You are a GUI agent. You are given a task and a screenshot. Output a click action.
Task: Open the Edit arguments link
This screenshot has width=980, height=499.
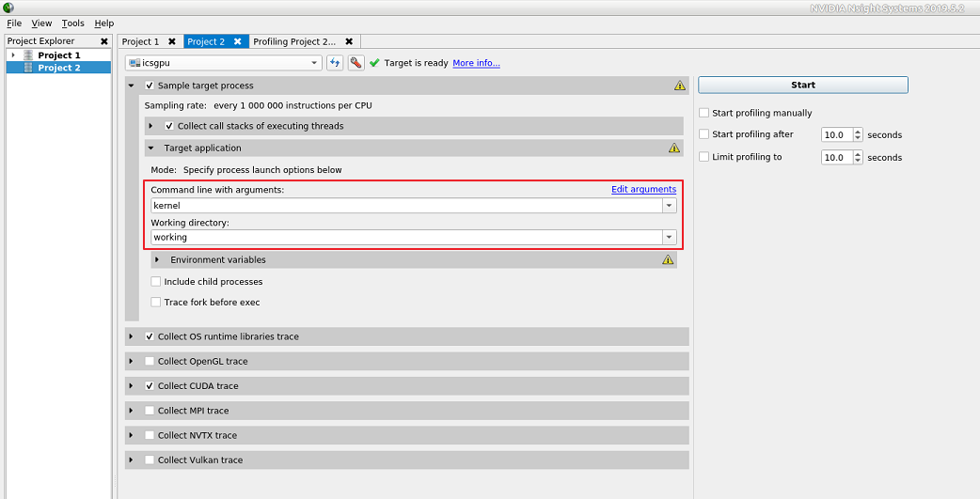point(643,189)
